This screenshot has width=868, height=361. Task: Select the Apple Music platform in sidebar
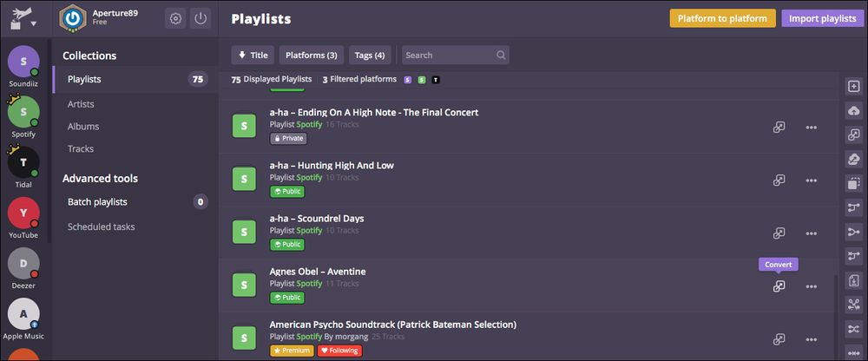(23, 319)
